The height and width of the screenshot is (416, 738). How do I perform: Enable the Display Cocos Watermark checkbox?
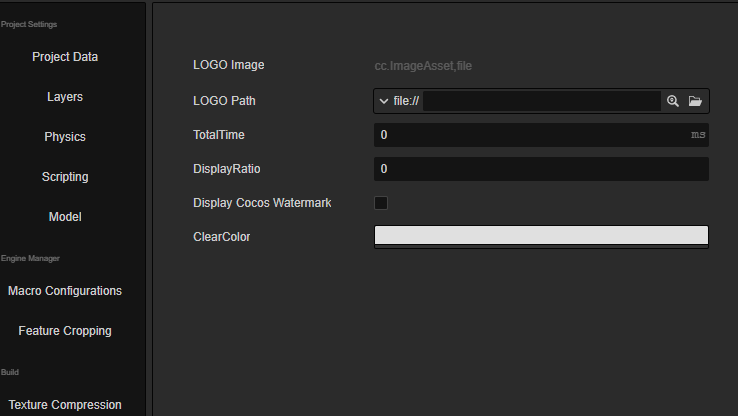pyautogui.click(x=381, y=203)
